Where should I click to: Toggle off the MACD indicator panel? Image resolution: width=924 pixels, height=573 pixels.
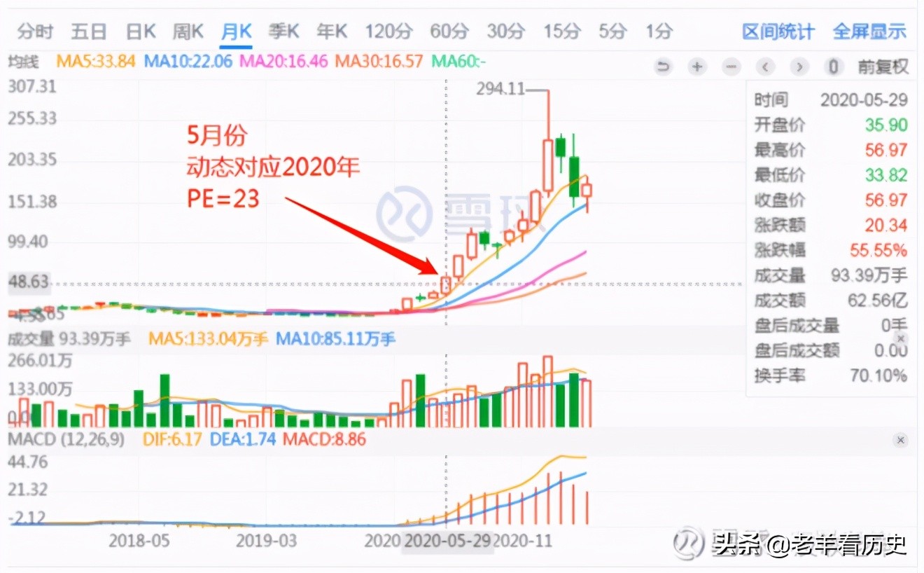[x=900, y=440]
